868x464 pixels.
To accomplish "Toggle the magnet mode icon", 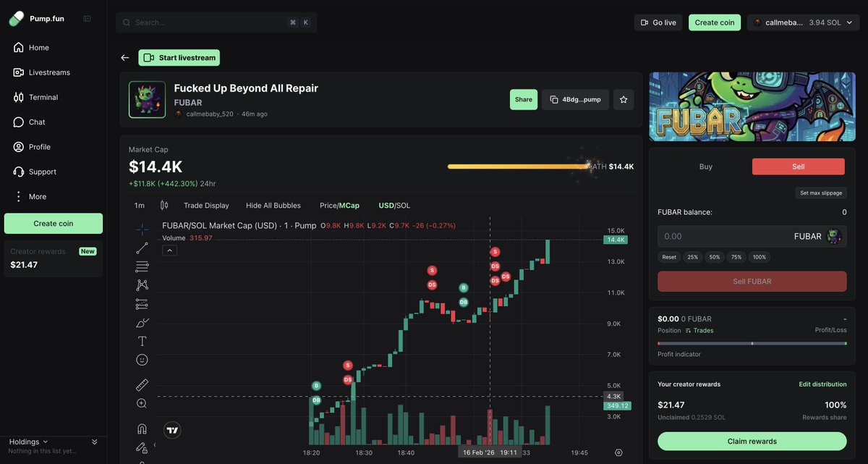I will pyautogui.click(x=142, y=429).
